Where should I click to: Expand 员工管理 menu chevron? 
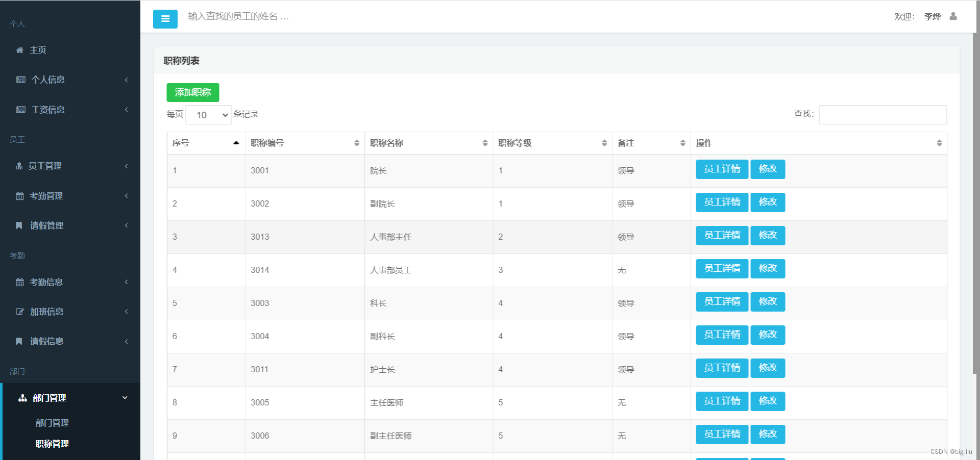click(x=126, y=166)
